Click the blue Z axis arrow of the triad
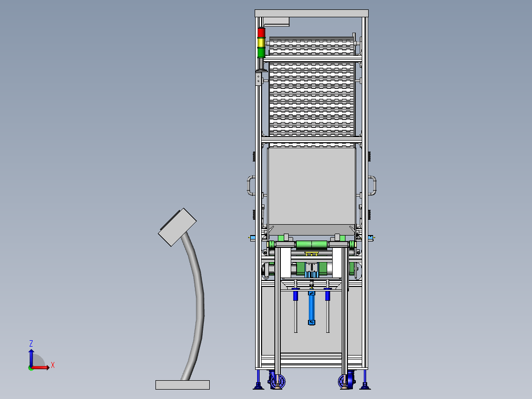The width and height of the screenshot is (532, 399). [x=31, y=357]
